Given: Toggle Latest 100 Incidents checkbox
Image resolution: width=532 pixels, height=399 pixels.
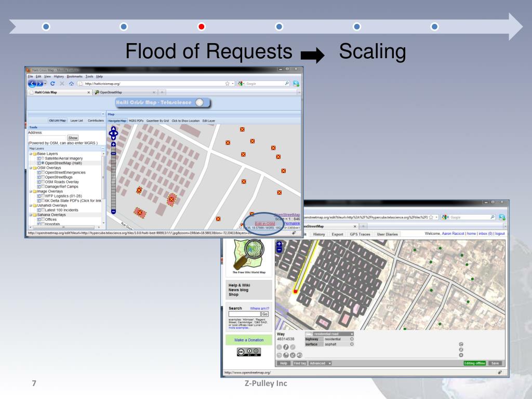Looking at the screenshot, I should pos(43,210).
